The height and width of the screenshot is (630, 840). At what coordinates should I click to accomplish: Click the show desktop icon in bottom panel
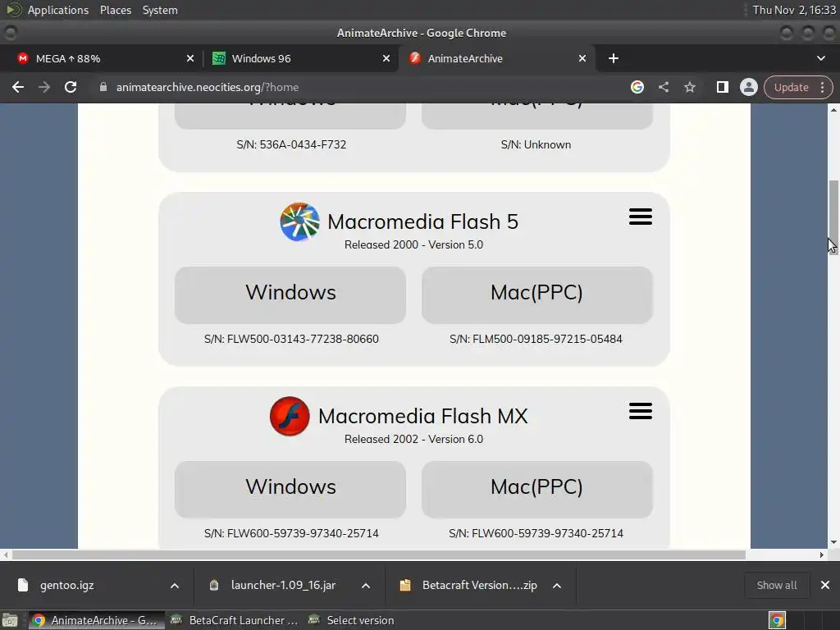(10, 620)
